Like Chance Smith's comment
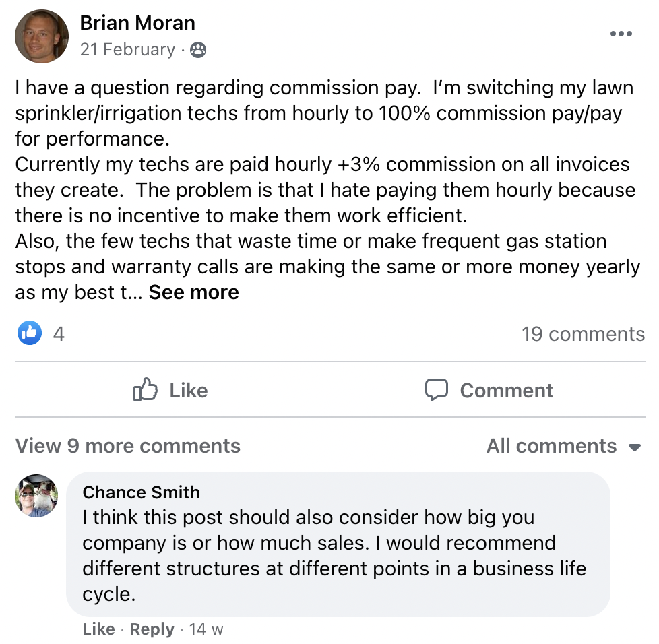This screenshot has width=659, height=644. point(98,629)
